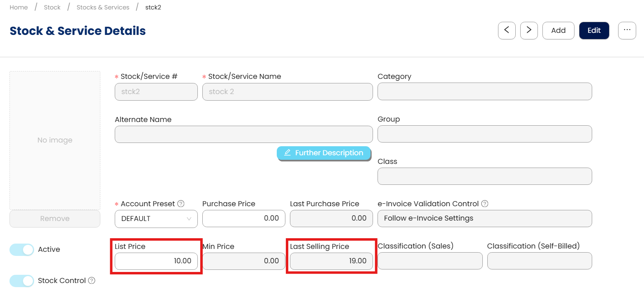Open the Group dropdown field

[x=484, y=134]
